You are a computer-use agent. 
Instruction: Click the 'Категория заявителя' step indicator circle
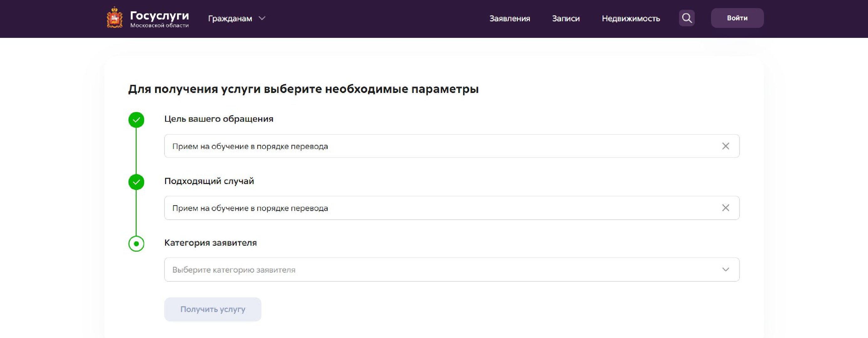[136, 244]
